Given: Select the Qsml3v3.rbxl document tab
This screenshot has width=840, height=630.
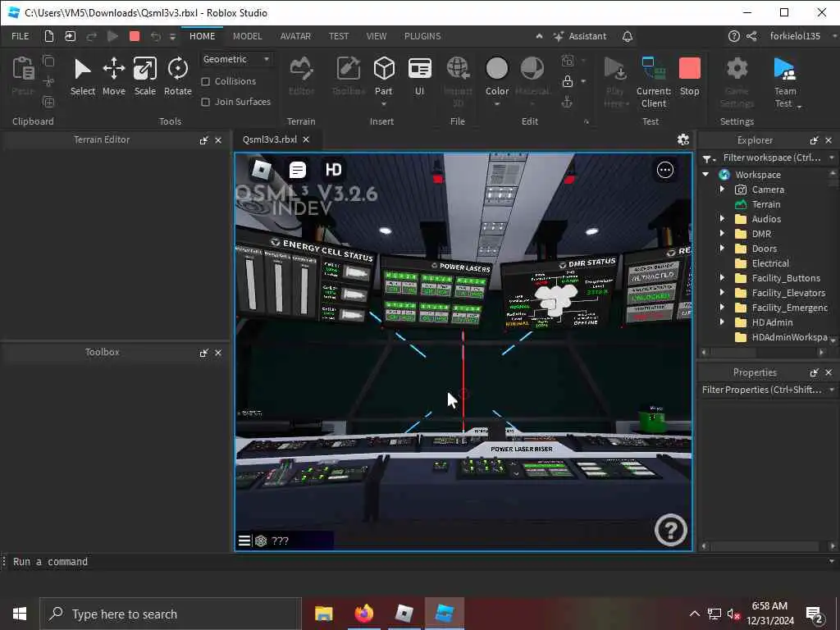Looking at the screenshot, I should click(269, 139).
